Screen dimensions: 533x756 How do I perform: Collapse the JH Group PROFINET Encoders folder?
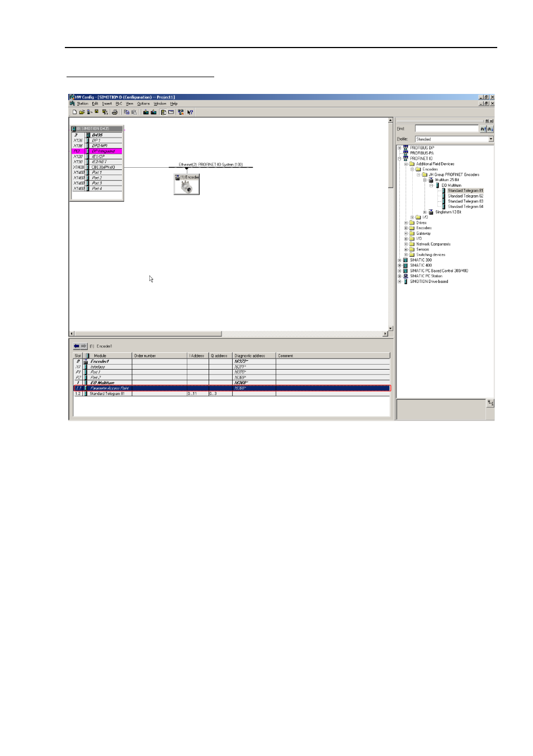(418, 174)
